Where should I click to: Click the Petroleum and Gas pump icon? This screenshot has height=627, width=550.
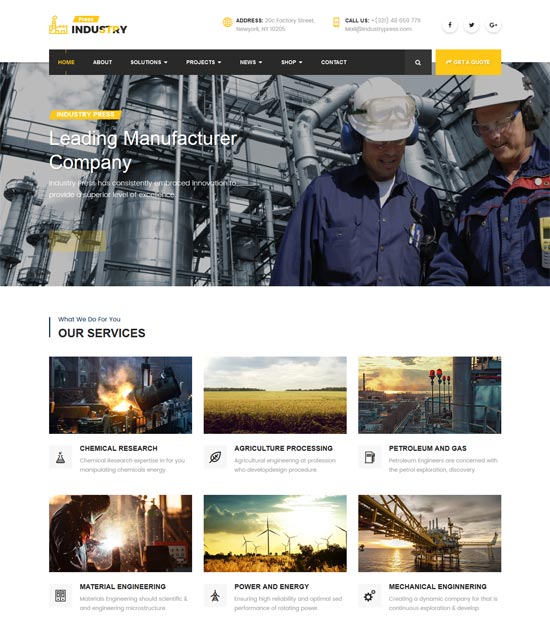(370, 457)
